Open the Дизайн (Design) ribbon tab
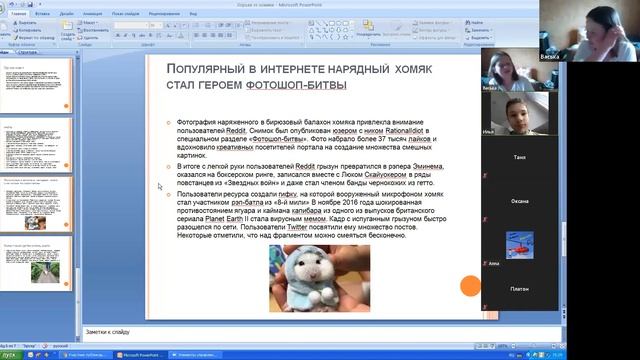 click(x=67, y=13)
